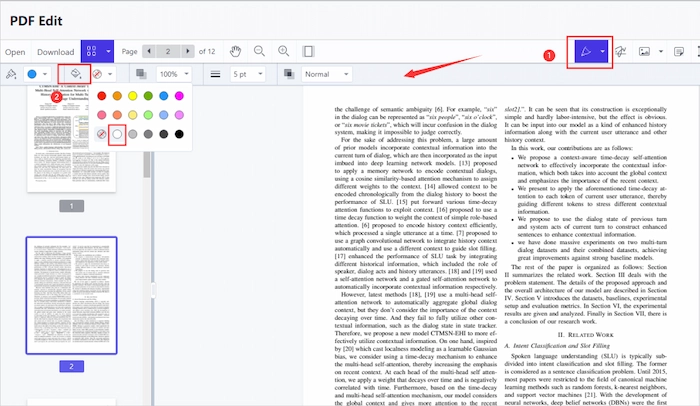This screenshot has height=406, width=700.
Task: Open the page layout view icon
Action: (x=309, y=51)
